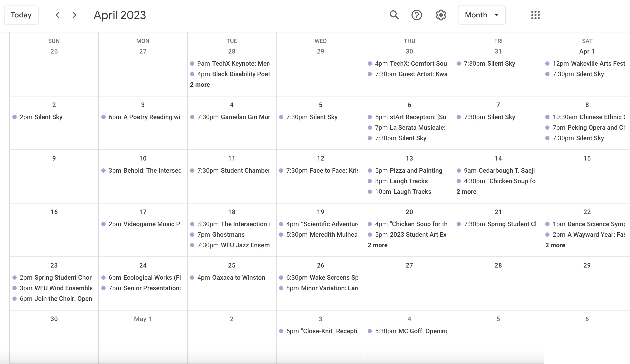Open the Month view dropdown
The width and height of the screenshot is (630, 364).
[482, 15]
